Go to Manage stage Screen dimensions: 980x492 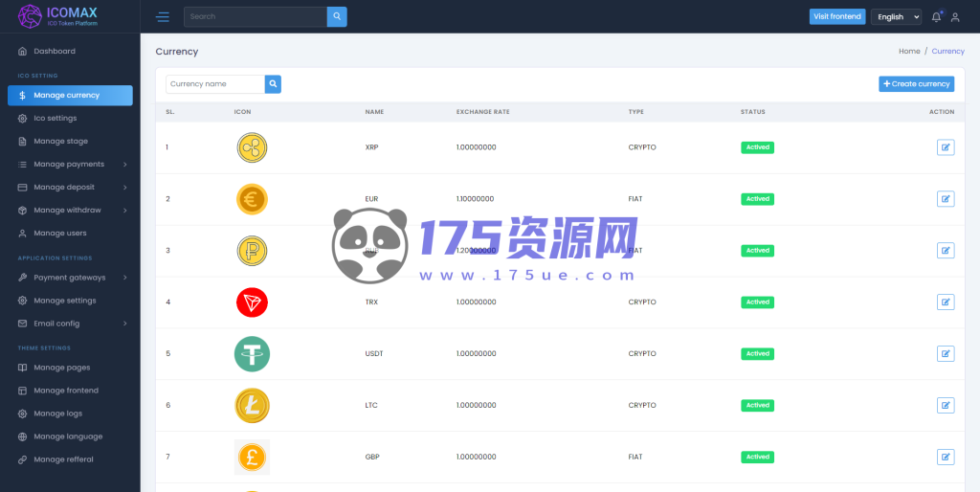tap(70, 142)
